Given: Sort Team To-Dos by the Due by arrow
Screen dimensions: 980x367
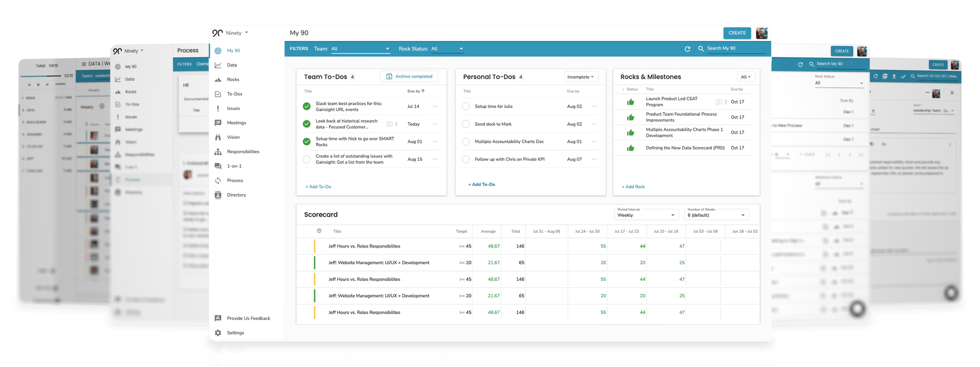Looking at the screenshot, I should pyautogui.click(x=423, y=91).
